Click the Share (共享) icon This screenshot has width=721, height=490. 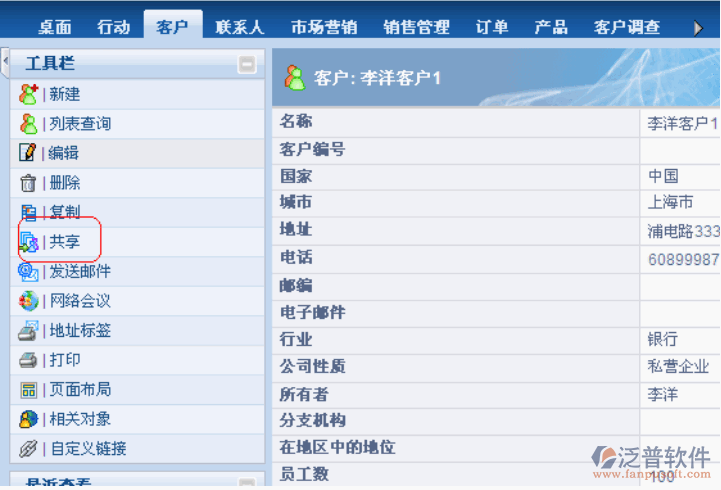28,242
